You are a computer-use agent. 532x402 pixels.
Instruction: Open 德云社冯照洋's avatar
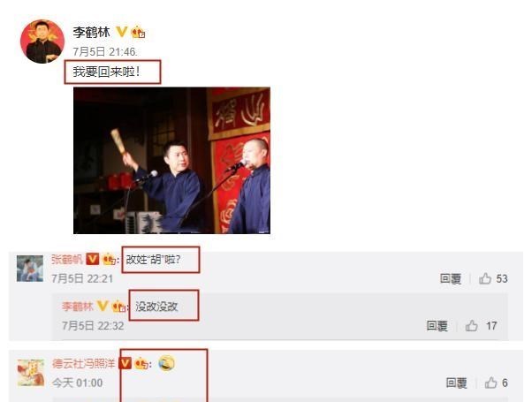[x=31, y=373]
